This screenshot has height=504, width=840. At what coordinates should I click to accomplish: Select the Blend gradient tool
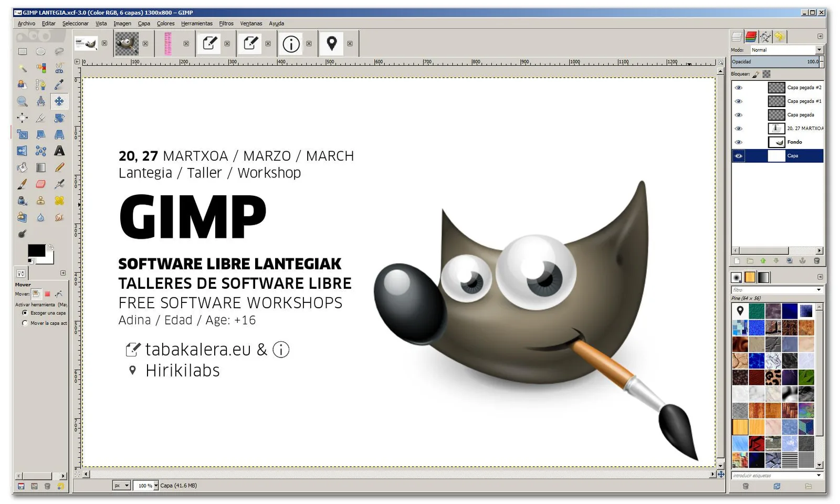tap(40, 167)
